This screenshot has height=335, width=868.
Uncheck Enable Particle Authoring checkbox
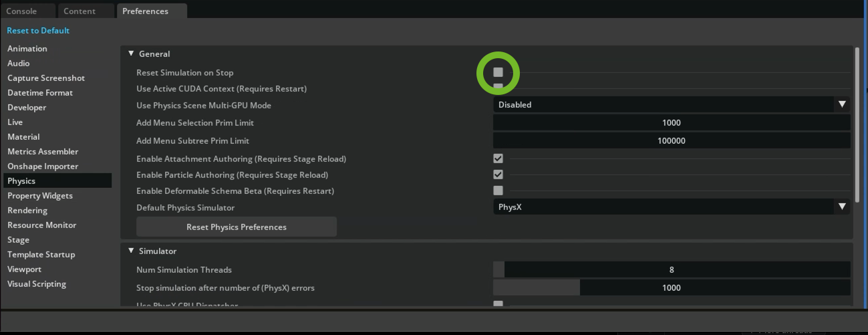click(x=498, y=175)
